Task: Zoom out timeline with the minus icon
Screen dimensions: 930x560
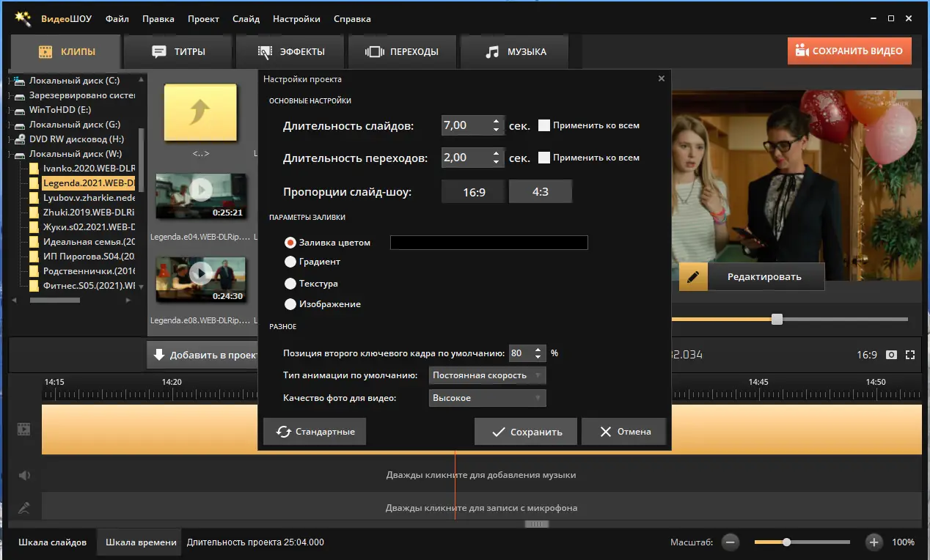Action: click(x=730, y=542)
